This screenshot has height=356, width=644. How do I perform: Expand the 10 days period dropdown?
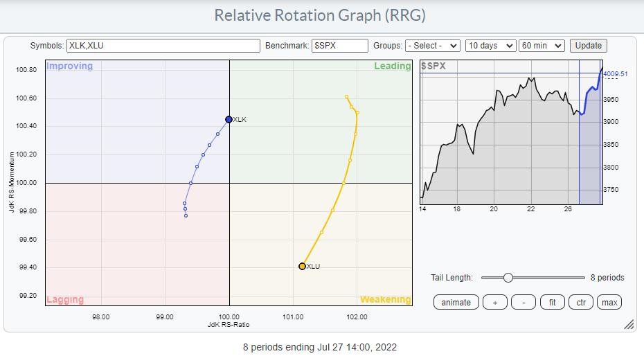click(491, 46)
